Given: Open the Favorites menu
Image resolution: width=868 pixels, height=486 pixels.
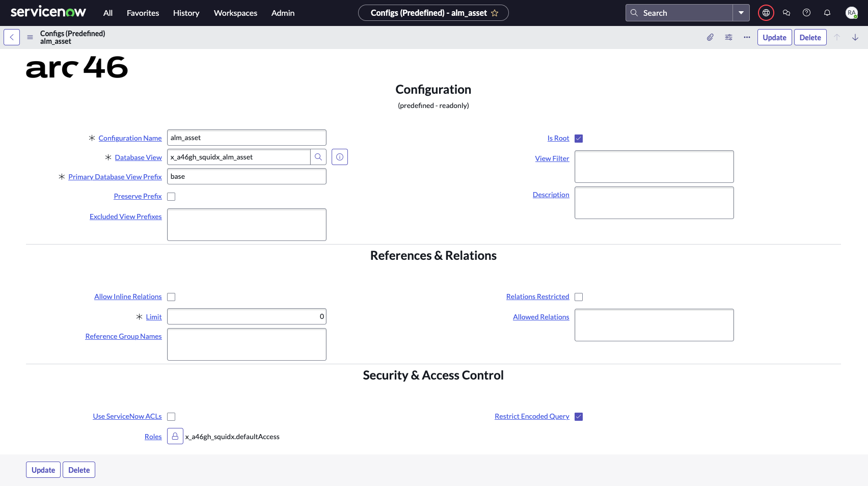Looking at the screenshot, I should click(143, 13).
